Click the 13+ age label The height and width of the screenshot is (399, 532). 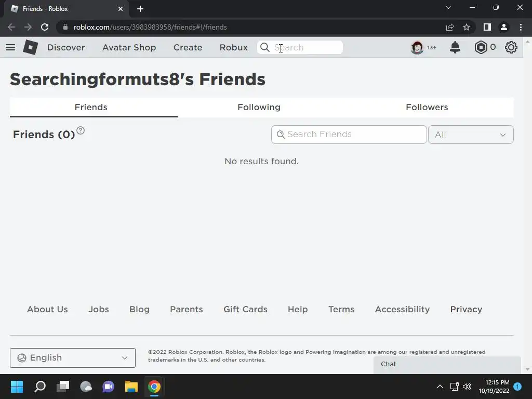432,47
